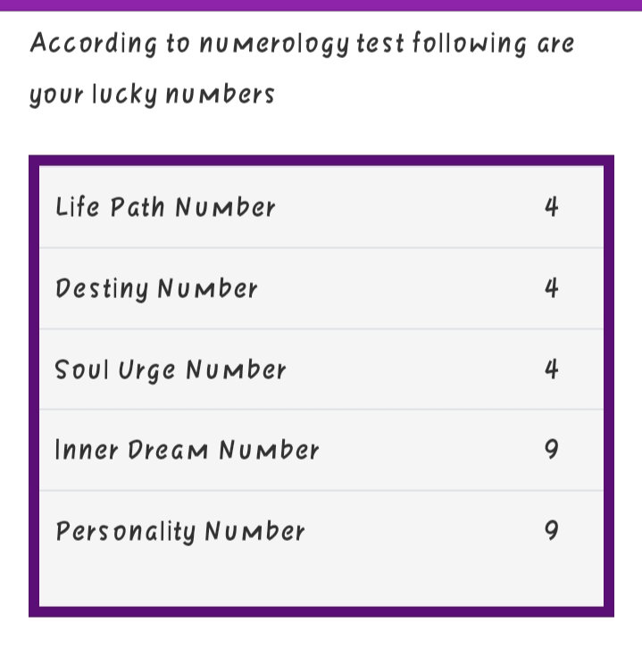The image size is (642, 672).
Task: Select the Life Path Number row
Action: point(321,207)
